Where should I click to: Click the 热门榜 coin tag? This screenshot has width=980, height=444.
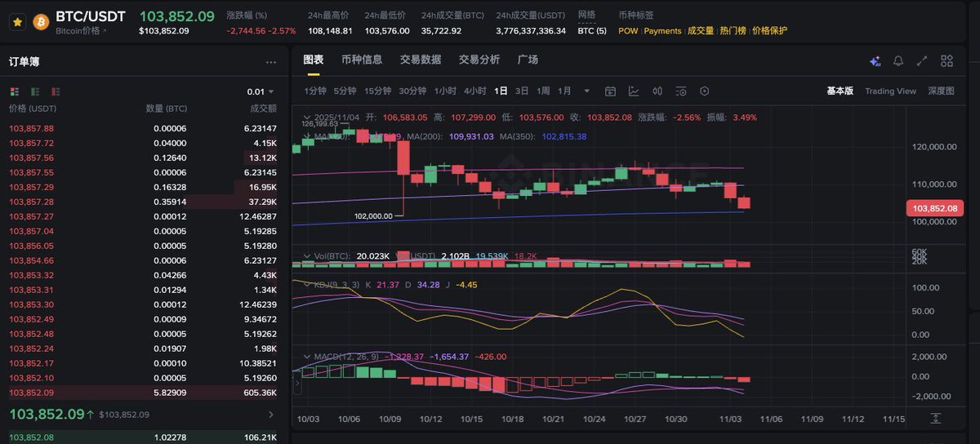coord(733,31)
